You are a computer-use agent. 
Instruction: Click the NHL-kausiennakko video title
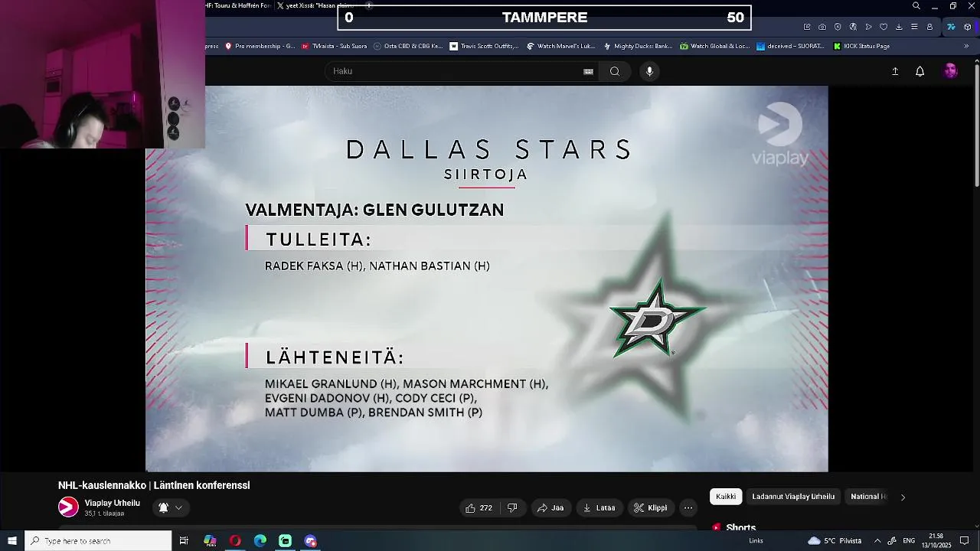coord(154,485)
